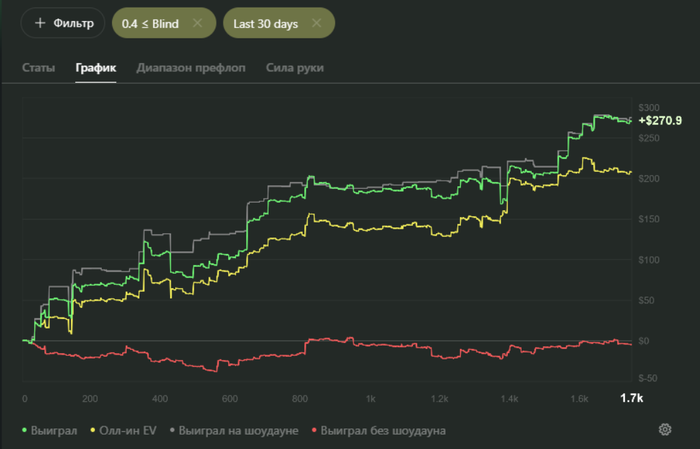Open the Last 30 days period selector
The width and height of the screenshot is (700, 449).
[x=264, y=22]
